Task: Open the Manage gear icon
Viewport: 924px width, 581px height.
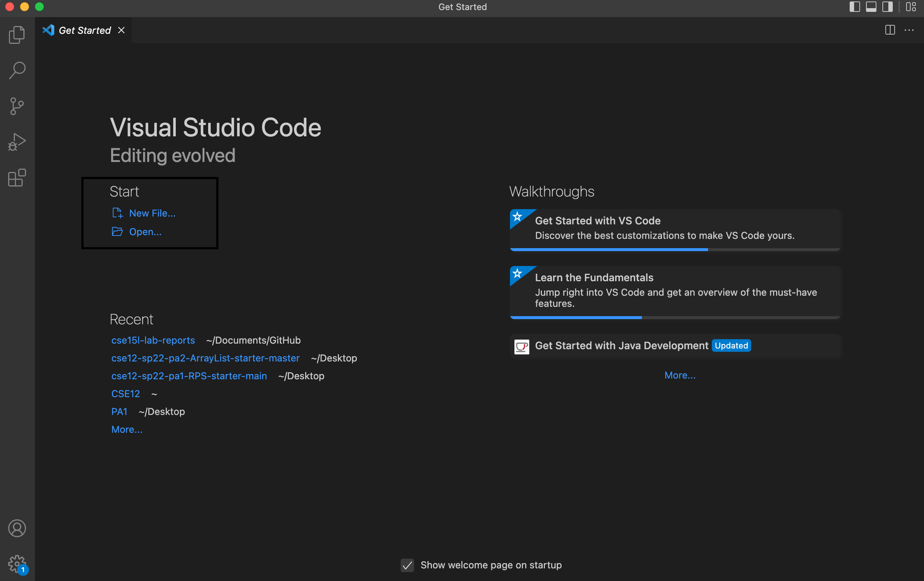Action: coord(17,564)
